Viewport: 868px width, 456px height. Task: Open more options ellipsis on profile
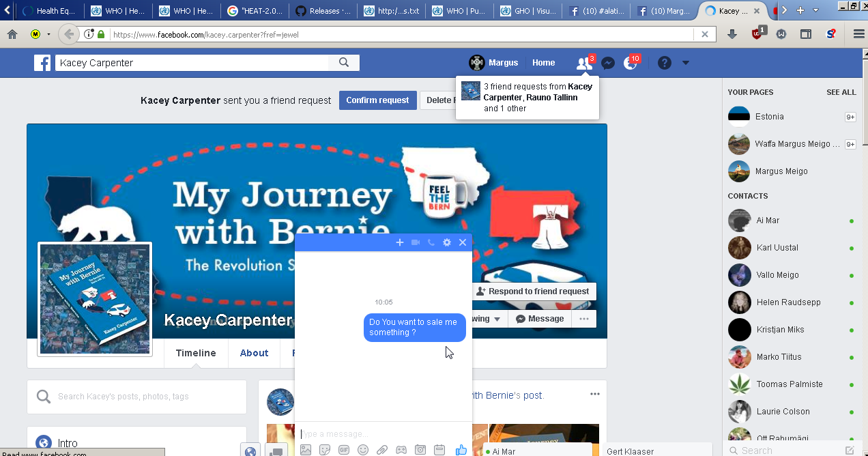(x=584, y=319)
